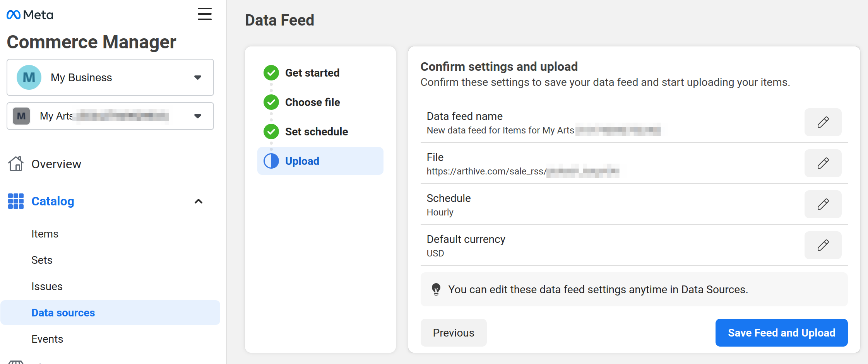Go to Choose file step
Viewport: 868px width, 364px height.
tap(313, 102)
